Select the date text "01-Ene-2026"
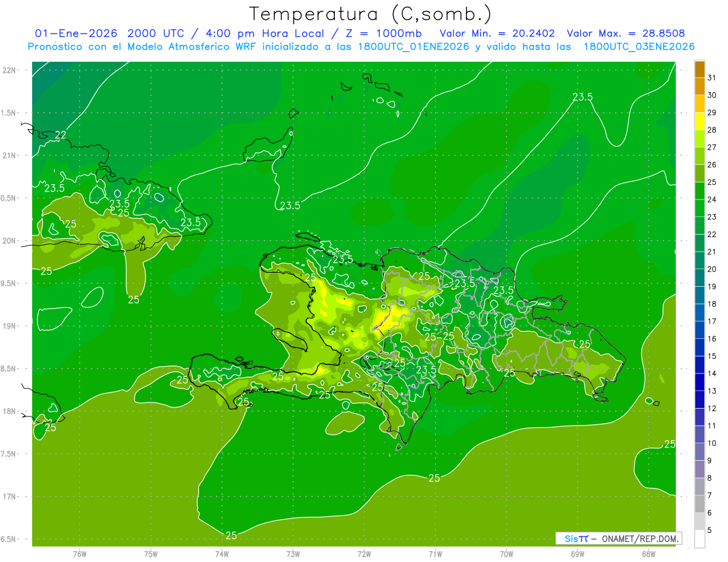728x562 pixels. point(77,33)
